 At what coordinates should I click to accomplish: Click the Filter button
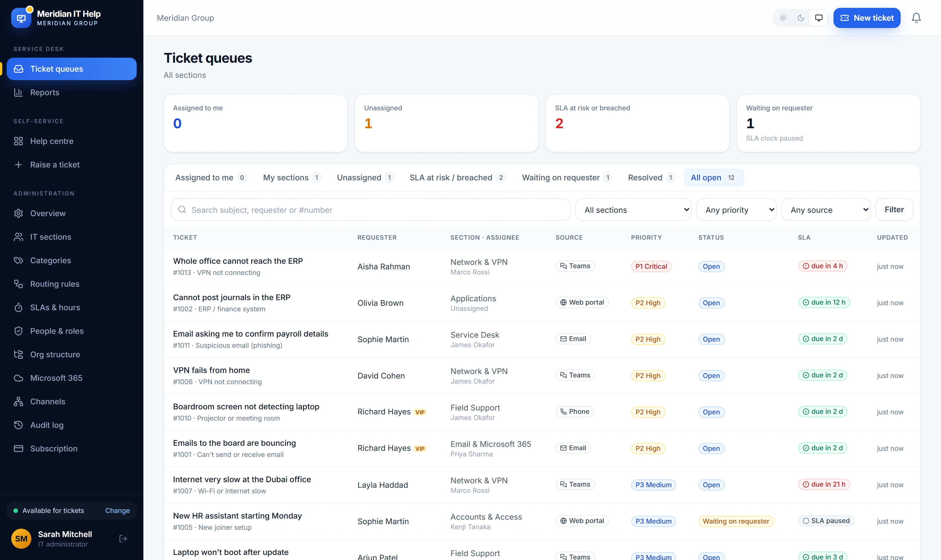(x=894, y=209)
